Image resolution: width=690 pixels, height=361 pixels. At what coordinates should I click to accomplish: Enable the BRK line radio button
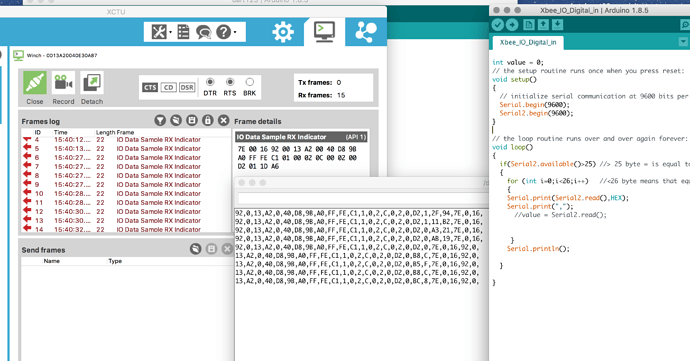coord(250,82)
